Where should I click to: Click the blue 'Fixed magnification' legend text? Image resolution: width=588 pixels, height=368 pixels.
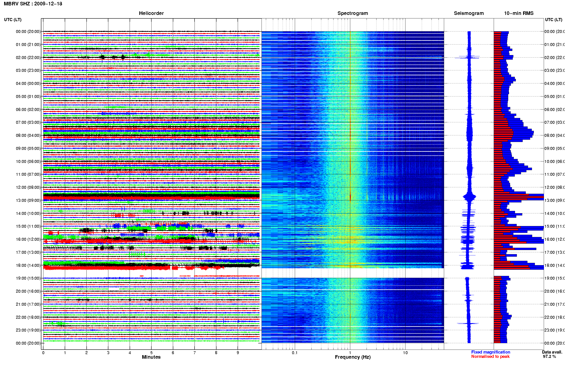491,352
